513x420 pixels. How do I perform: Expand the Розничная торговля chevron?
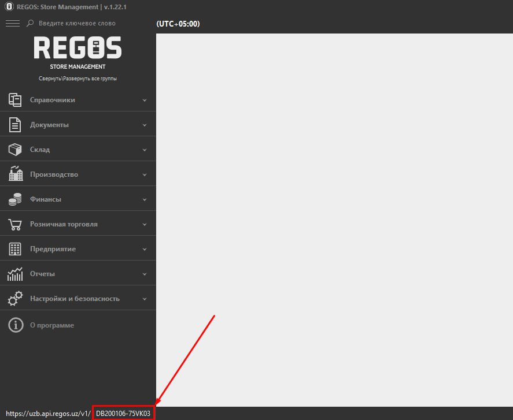pos(144,224)
